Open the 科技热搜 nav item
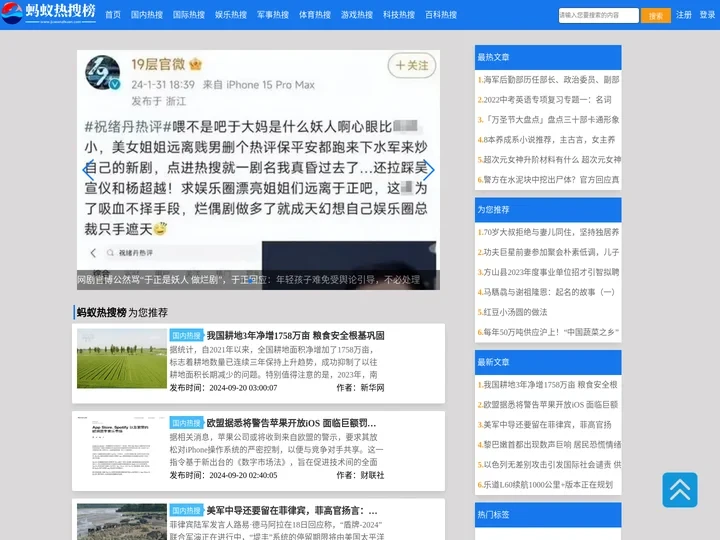This screenshot has height=540, width=720. tap(399, 15)
